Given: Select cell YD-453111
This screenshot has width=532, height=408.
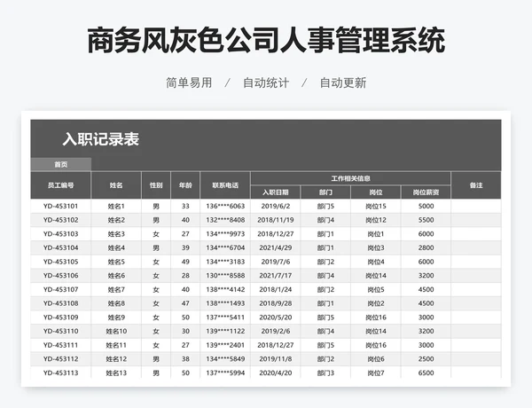Looking at the screenshot, I should 60,345.
